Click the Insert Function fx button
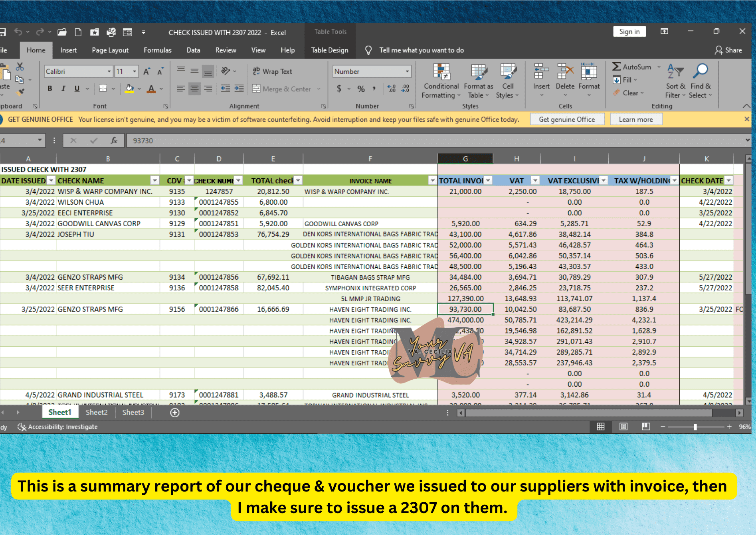The image size is (756, 535). tap(114, 140)
